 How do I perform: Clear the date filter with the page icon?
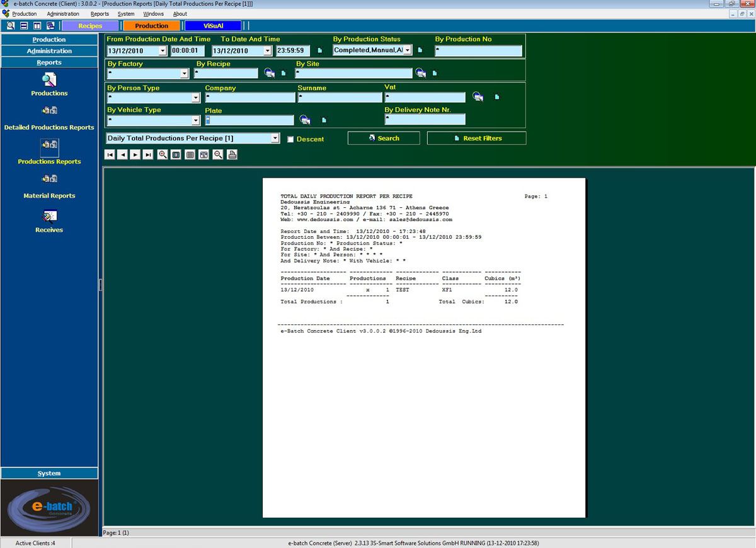pyautogui.click(x=319, y=50)
